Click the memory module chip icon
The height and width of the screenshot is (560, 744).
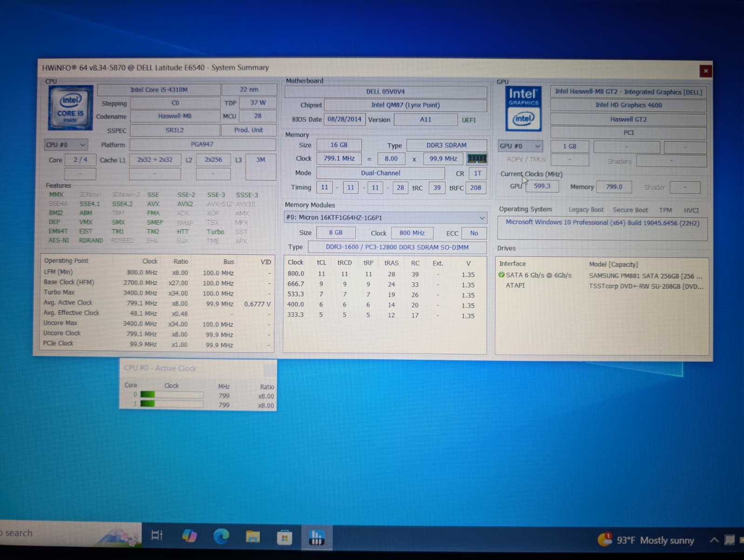tap(477, 159)
